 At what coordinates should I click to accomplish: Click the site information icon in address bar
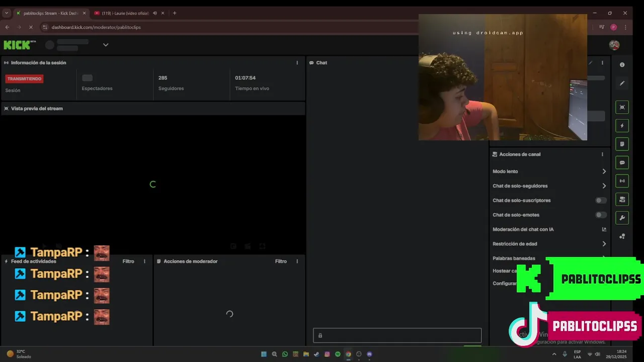pyautogui.click(x=44, y=27)
